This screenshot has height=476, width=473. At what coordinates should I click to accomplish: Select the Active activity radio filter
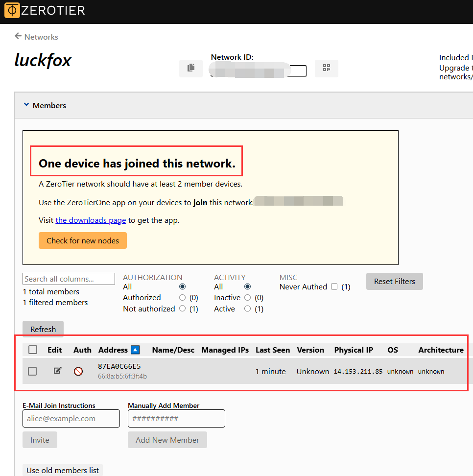(247, 309)
